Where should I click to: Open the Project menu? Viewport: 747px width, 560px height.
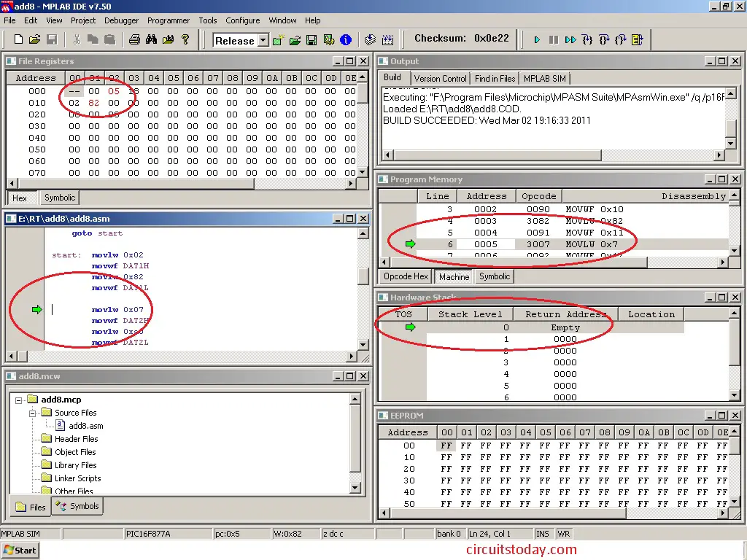83,20
